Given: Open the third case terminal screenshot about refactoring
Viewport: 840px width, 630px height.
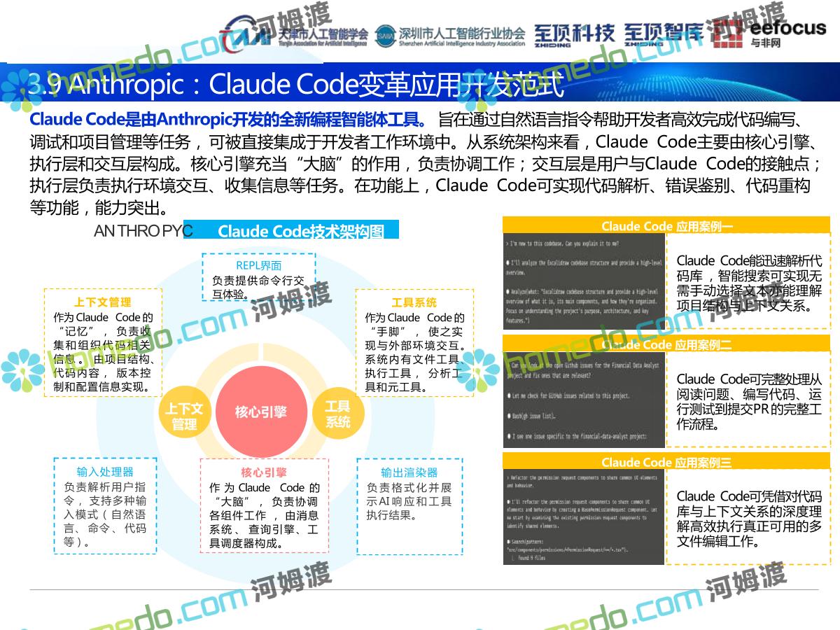Looking at the screenshot, I should click(584, 518).
